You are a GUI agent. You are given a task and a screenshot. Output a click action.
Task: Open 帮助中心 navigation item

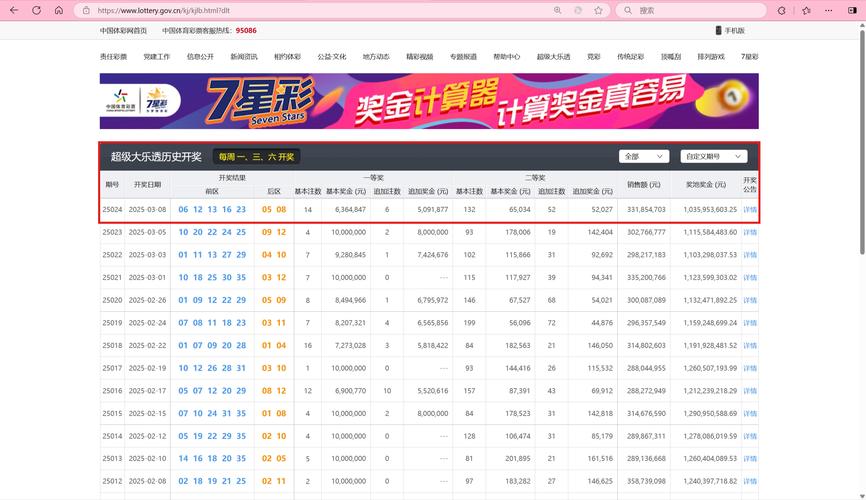[x=506, y=56]
